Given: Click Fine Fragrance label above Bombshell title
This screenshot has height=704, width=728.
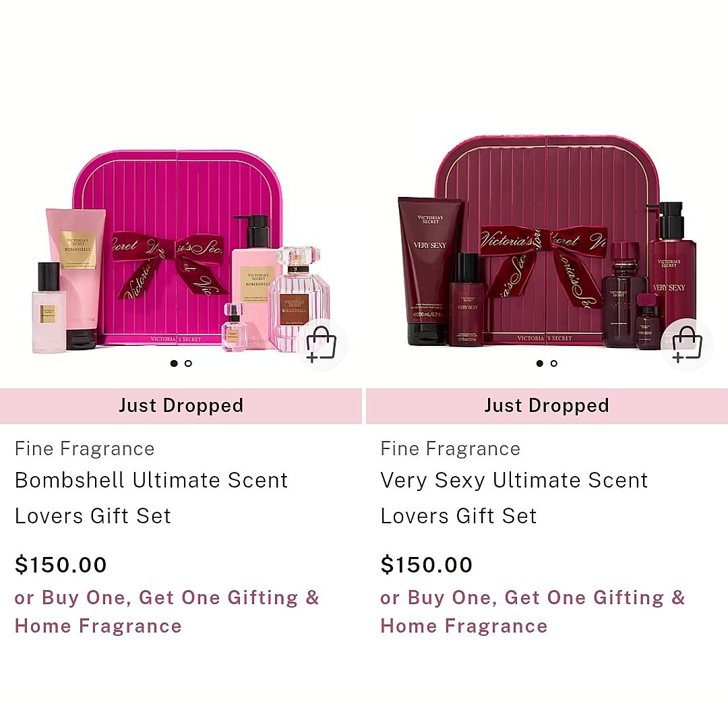Looking at the screenshot, I should tap(84, 448).
